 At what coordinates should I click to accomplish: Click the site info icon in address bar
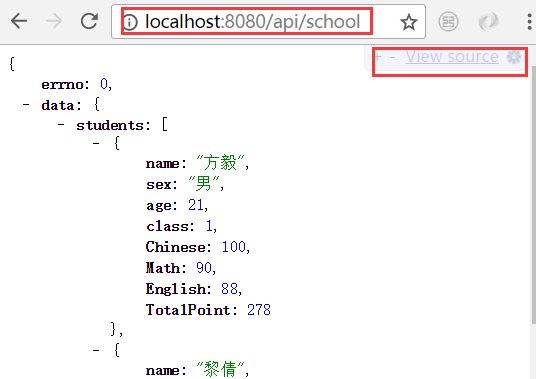(x=130, y=22)
